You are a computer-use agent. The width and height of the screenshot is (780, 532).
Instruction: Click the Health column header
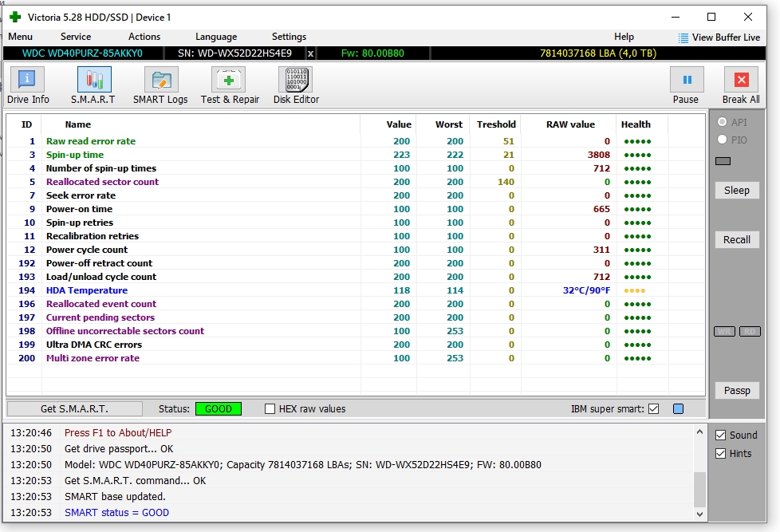pos(636,124)
